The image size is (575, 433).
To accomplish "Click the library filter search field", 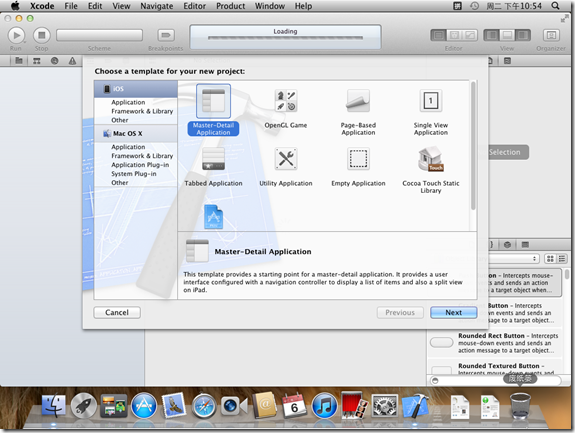I will point(496,381).
